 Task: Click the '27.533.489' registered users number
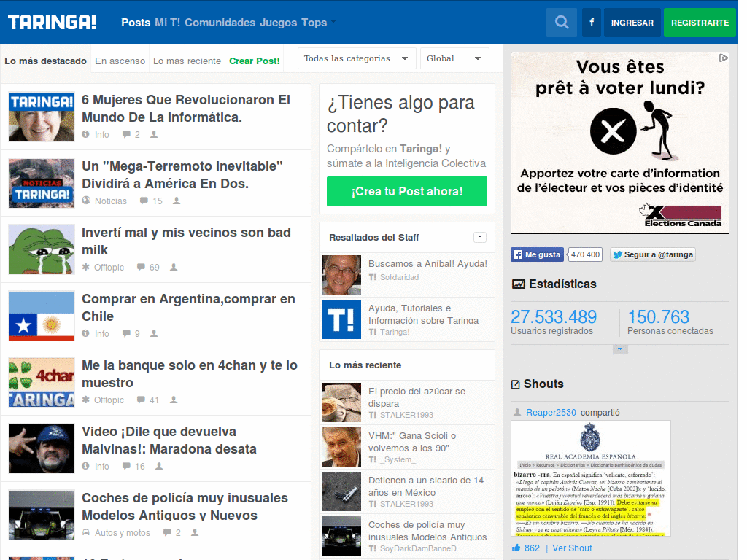click(554, 316)
